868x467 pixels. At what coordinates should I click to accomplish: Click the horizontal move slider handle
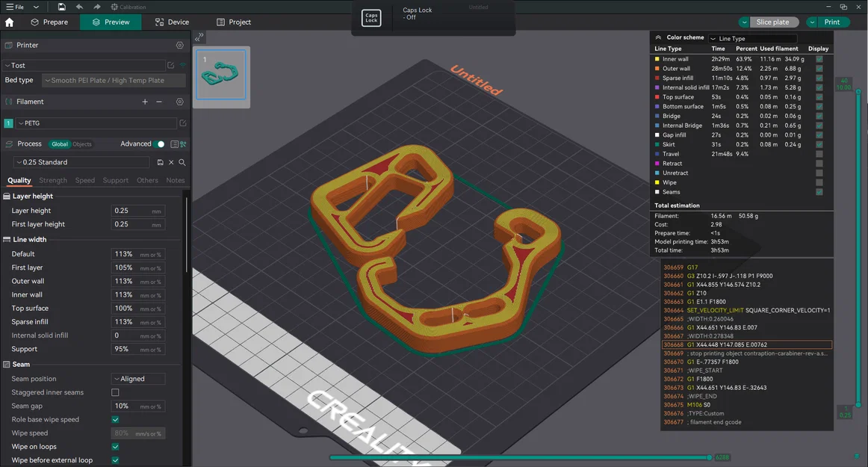(x=709, y=457)
